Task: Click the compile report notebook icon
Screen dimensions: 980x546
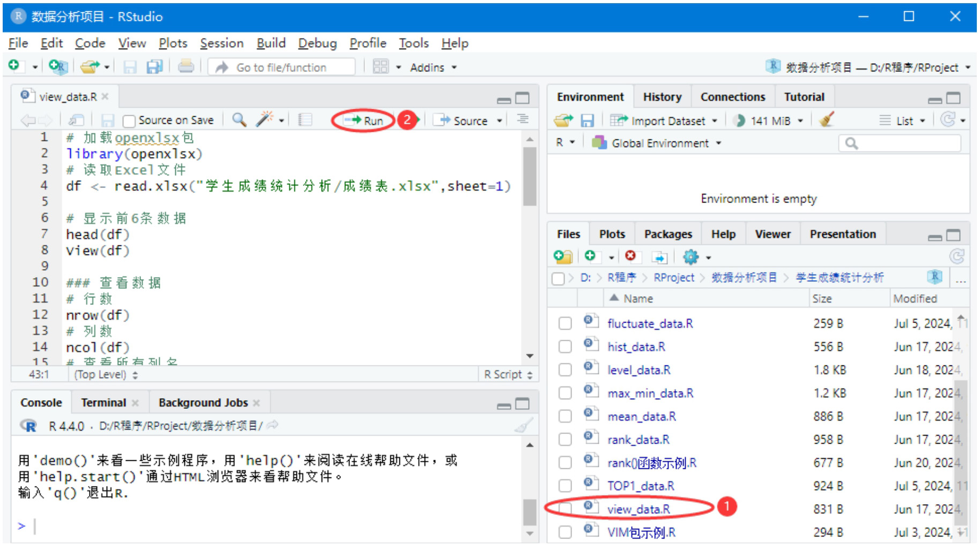Action: point(305,120)
